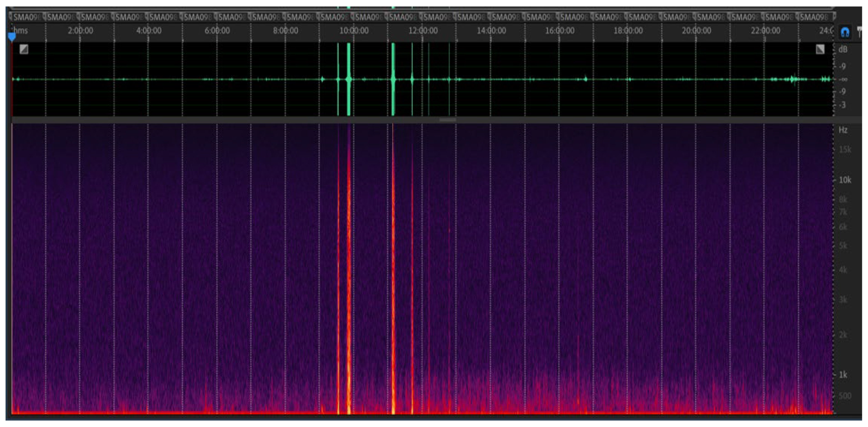
Task: Click the -∞ center line on the dB scale
Action: (x=843, y=80)
